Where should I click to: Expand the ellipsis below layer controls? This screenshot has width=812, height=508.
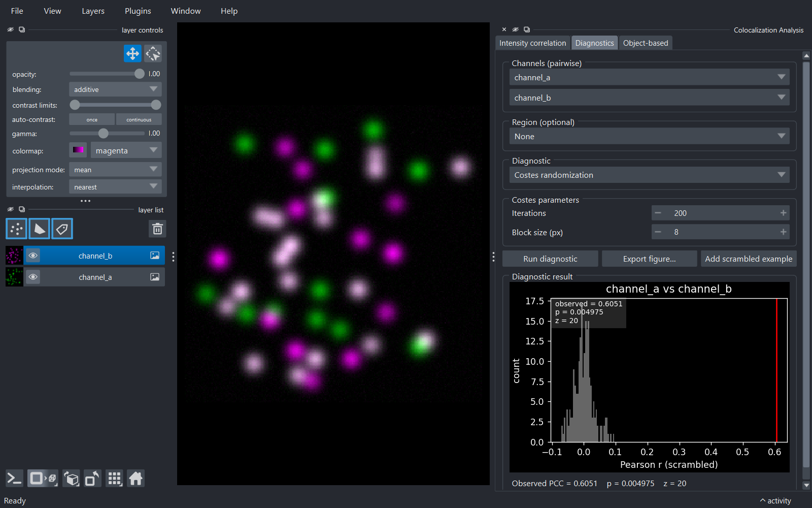[85, 201]
